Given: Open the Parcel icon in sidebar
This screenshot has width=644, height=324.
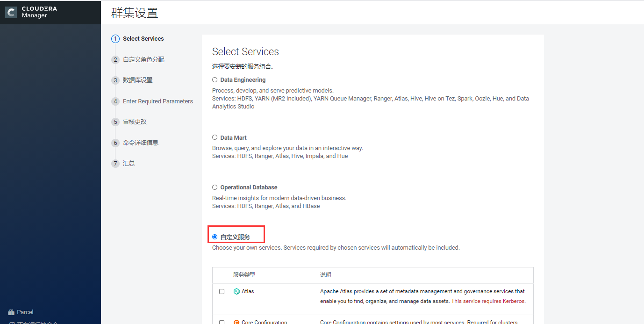Looking at the screenshot, I should [11, 312].
